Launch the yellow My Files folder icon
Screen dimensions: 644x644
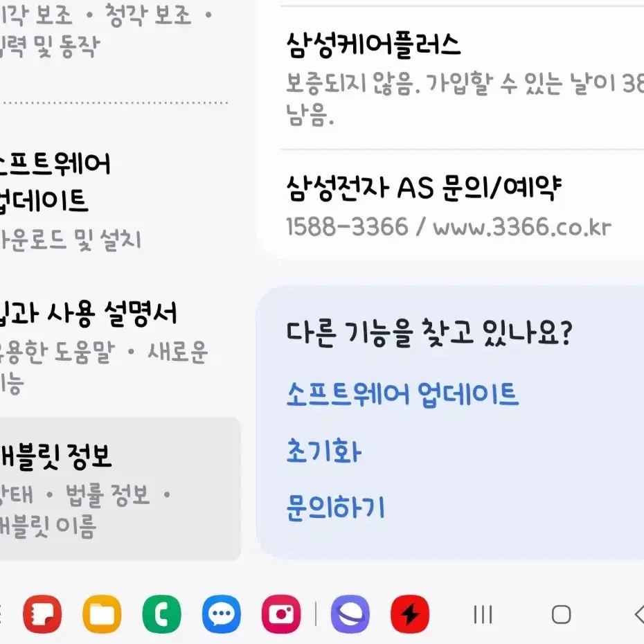102,614
